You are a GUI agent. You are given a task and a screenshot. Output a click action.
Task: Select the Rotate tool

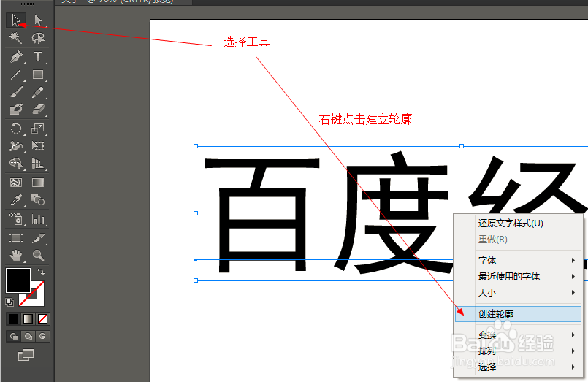point(16,129)
